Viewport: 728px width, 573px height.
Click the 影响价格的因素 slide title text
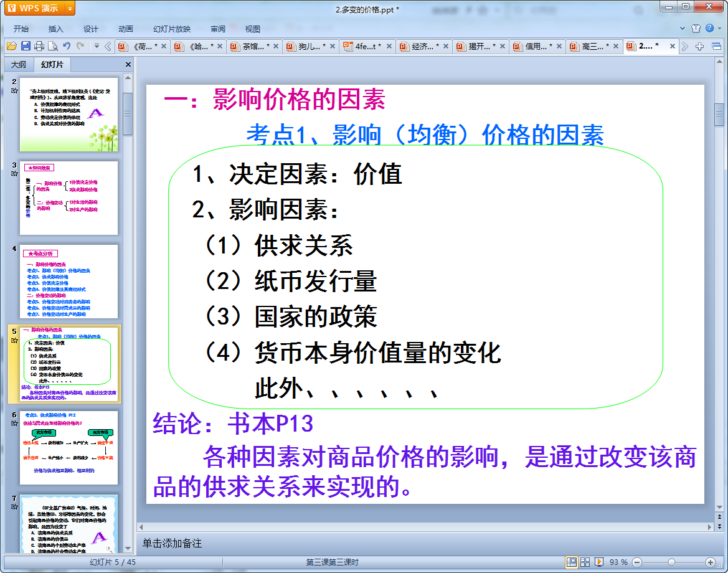pyautogui.click(x=299, y=99)
